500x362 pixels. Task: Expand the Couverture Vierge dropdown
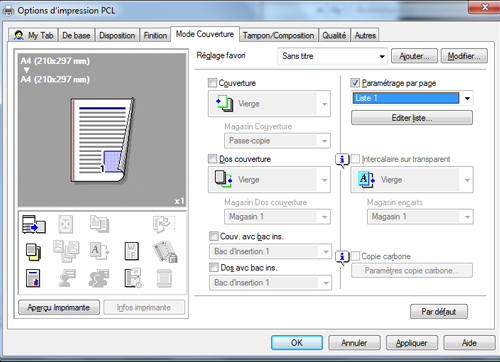coord(269,104)
